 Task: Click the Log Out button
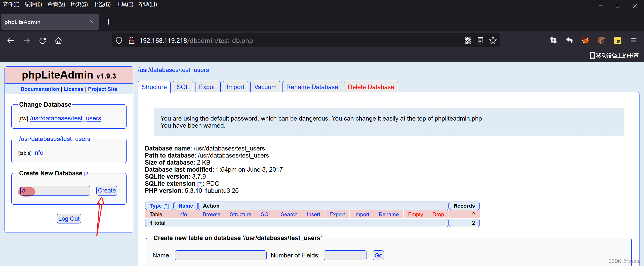(x=69, y=219)
